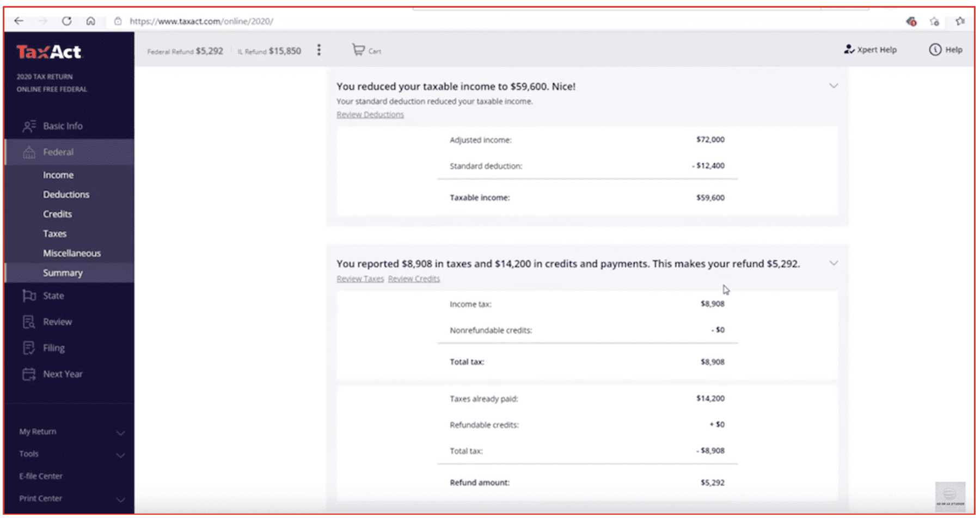Click the Taxes already paid $14,200 value

710,399
